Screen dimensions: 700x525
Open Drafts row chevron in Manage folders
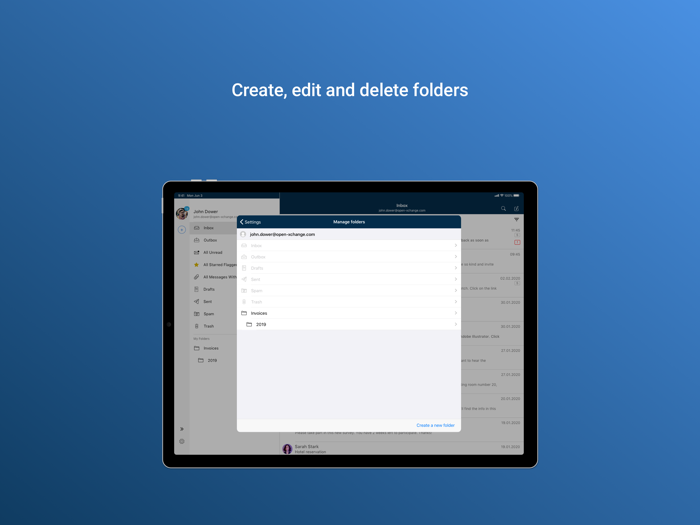tap(455, 268)
